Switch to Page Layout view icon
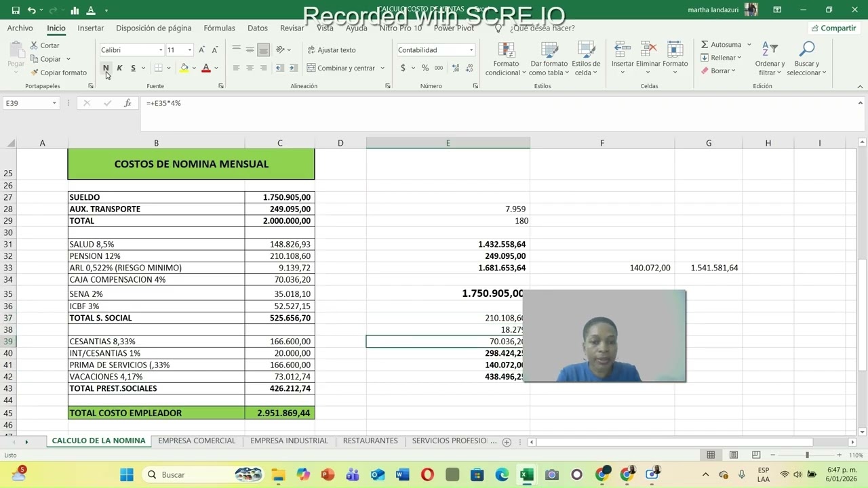Viewport: 868px width, 488px height. coord(733,455)
